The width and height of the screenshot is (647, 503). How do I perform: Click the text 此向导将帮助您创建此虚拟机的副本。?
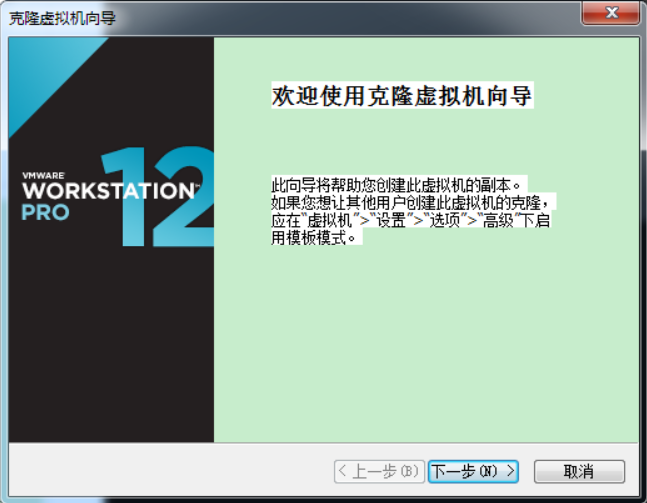pos(399,184)
